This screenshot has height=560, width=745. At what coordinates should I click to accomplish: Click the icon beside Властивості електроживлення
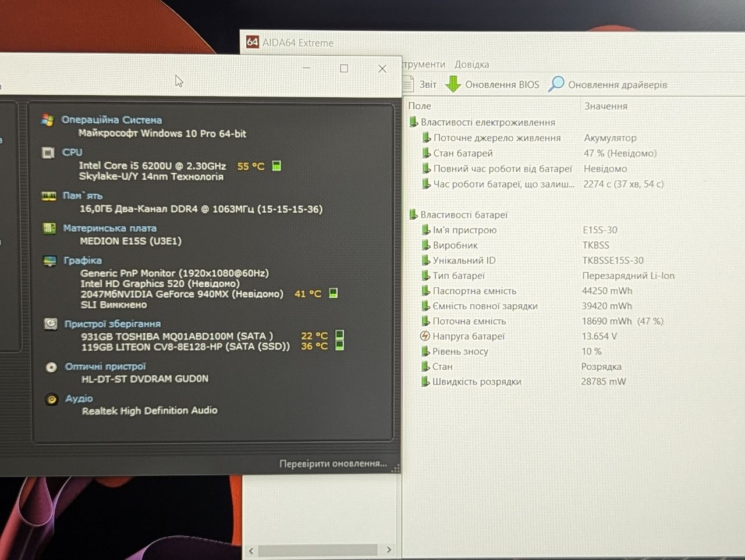click(x=413, y=122)
